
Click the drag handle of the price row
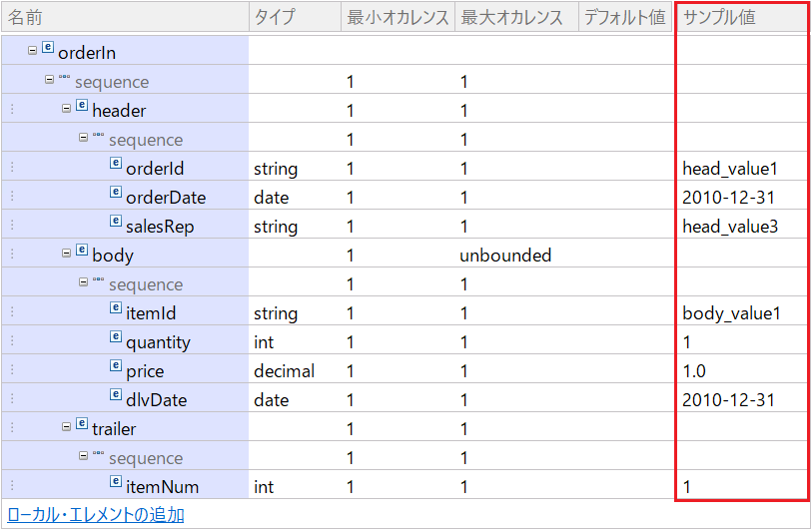pos(12,369)
